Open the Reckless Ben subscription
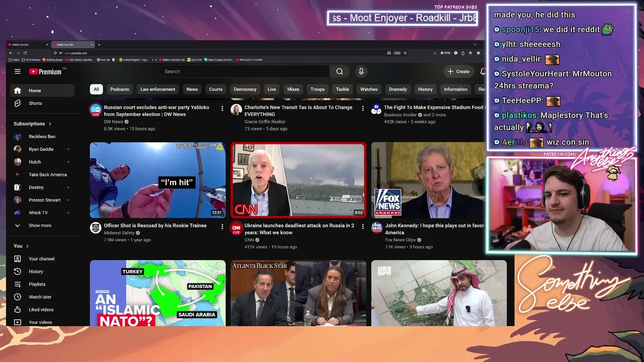The width and height of the screenshot is (644, 362). pyautogui.click(x=42, y=137)
